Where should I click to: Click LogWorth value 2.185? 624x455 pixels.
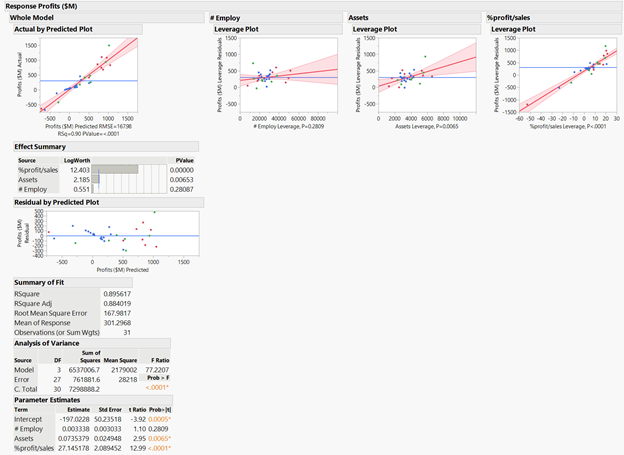pos(82,180)
